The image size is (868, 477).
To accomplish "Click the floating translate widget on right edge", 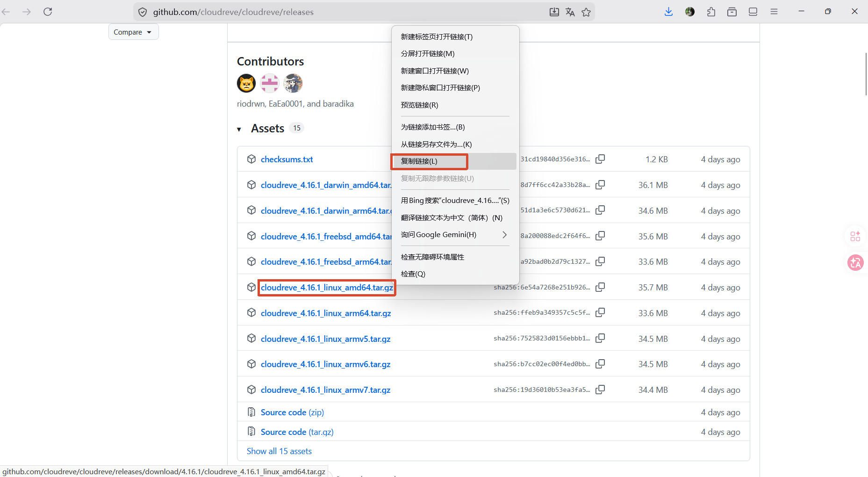I will [x=855, y=263].
